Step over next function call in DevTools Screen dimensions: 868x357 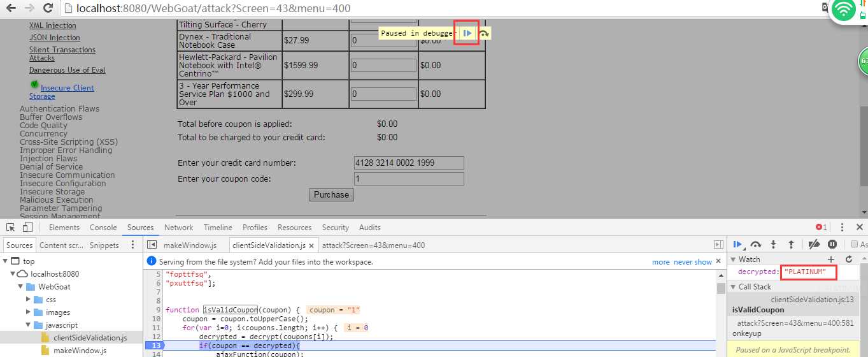(x=756, y=245)
